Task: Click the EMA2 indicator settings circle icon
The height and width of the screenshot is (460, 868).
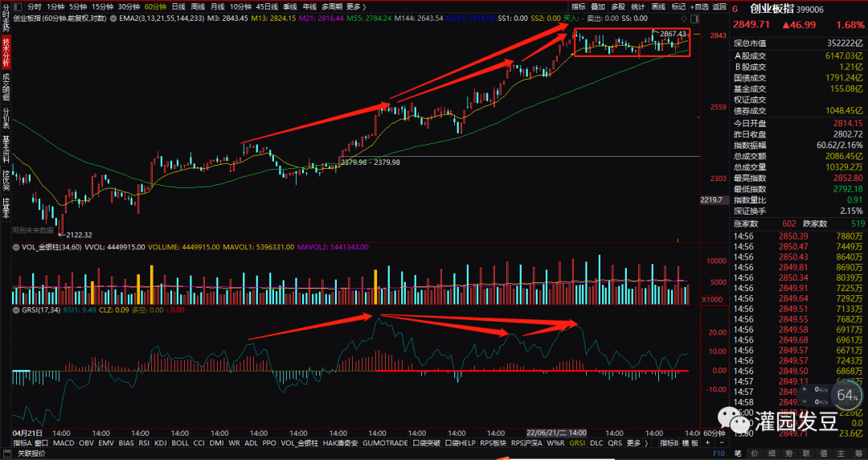Action: (113, 18)
